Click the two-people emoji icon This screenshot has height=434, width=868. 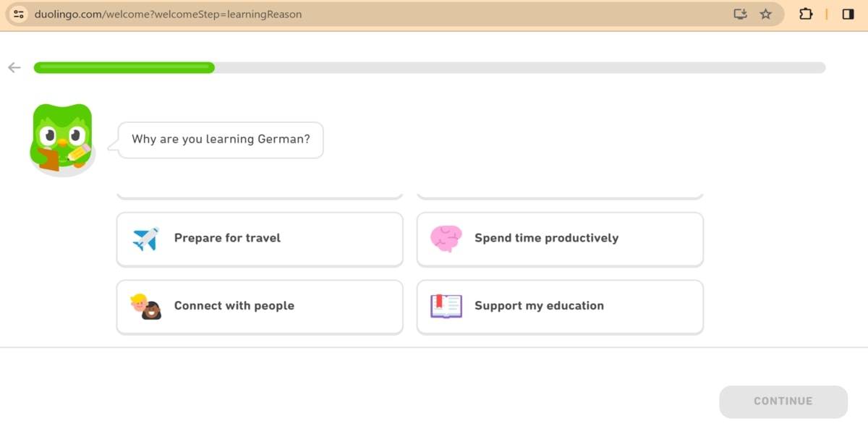coord(147,306)
